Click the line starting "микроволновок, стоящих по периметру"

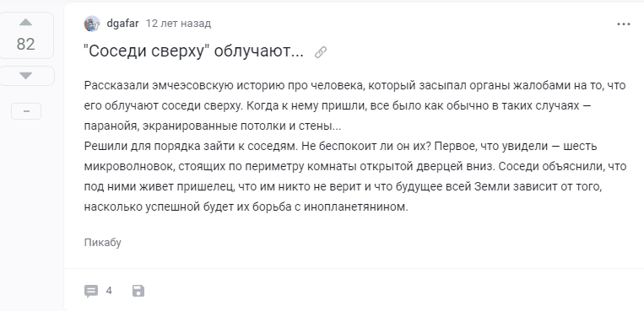coord(355,167)
